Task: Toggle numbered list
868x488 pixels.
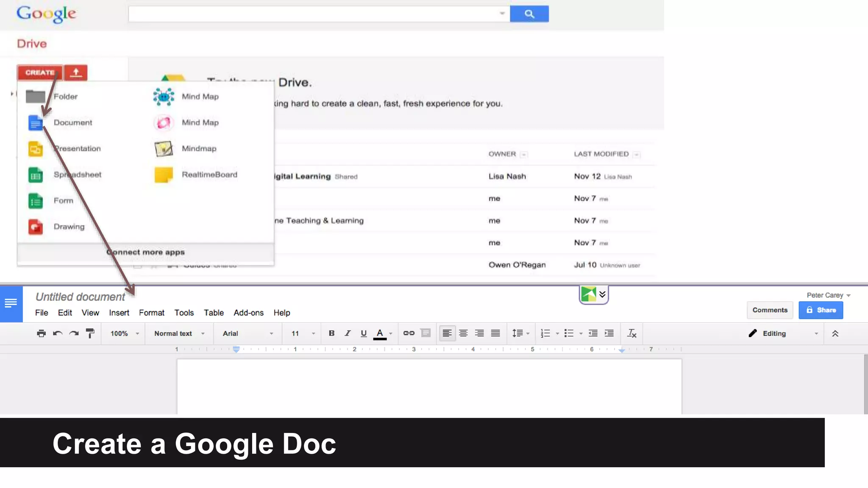Action: coord(545,333)
